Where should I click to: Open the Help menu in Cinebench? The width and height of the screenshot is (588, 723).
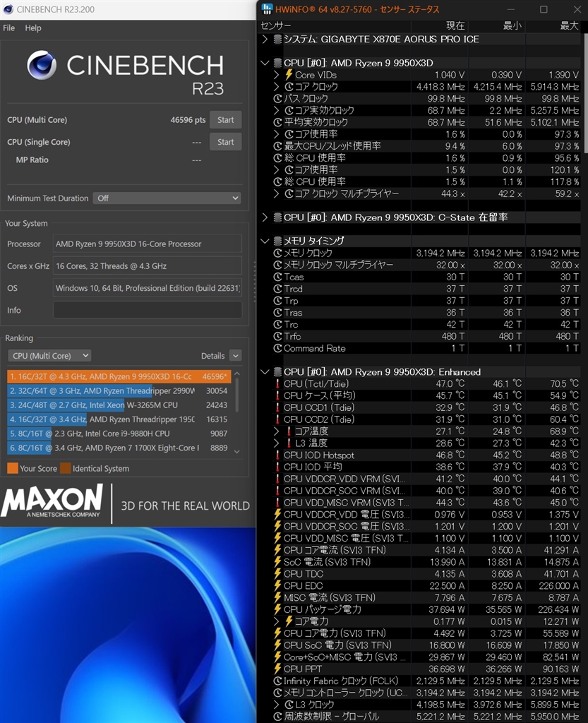33,28
